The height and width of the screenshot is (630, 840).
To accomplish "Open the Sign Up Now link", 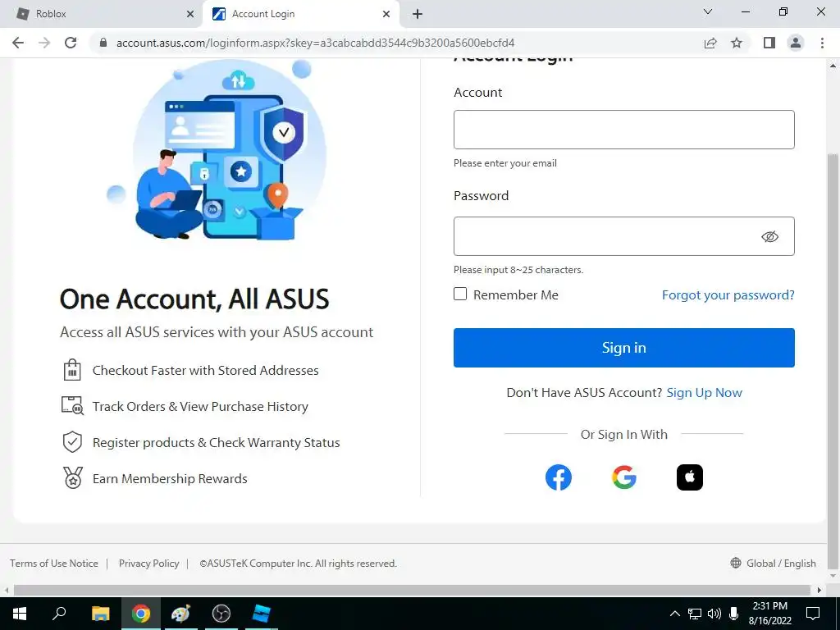I will tap(704, 393).
